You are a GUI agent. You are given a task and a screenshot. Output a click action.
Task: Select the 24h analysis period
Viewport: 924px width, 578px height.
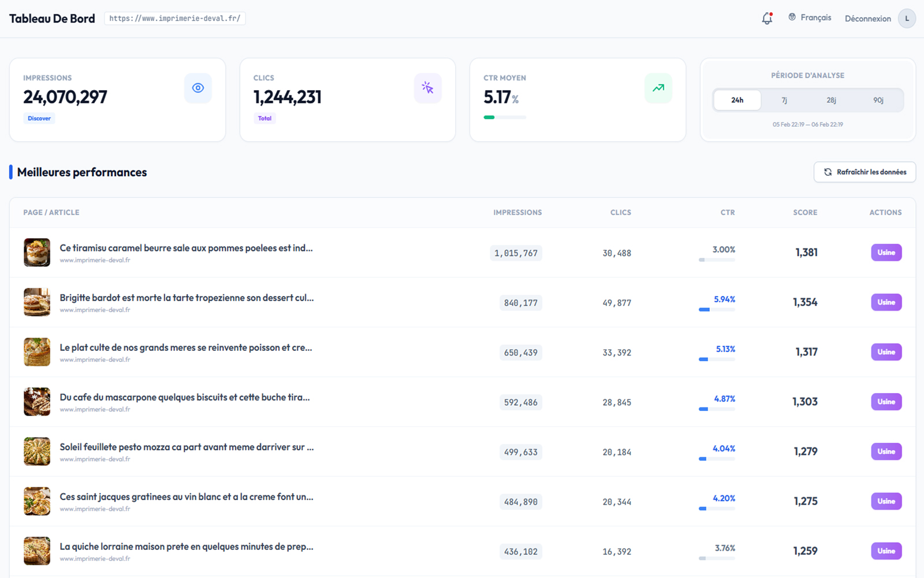click(737, 100)
